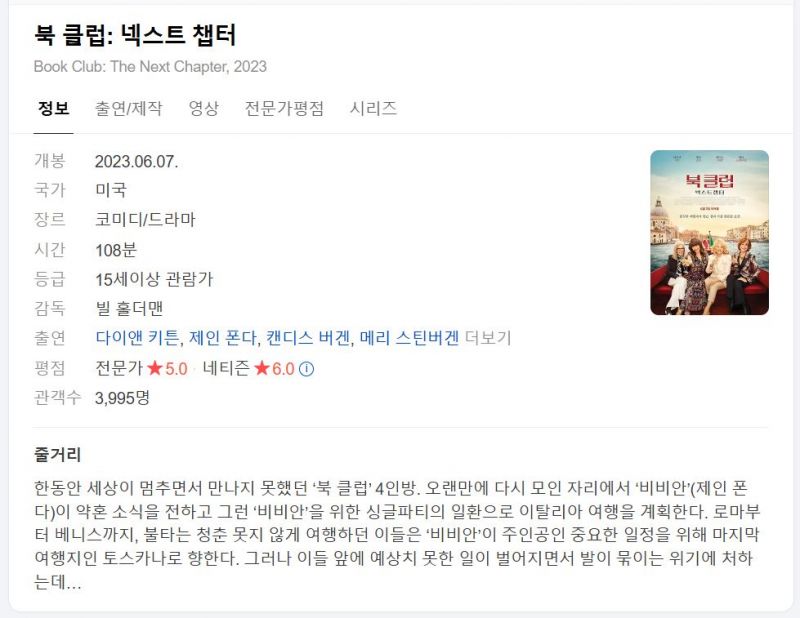Open the 정보 tab
Viewport: 800px width, 618px height.
54,108
